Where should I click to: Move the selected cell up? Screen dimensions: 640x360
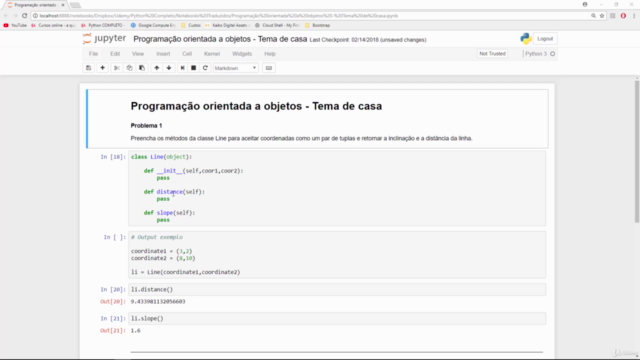[157, 68]
